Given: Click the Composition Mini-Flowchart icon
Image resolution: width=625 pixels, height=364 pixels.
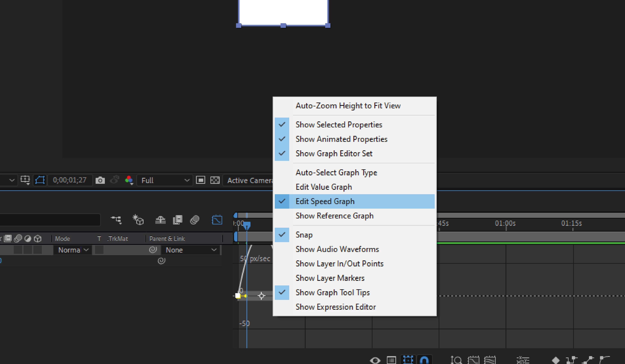Looking at the screenshot, I should click(x=116, y=220).
